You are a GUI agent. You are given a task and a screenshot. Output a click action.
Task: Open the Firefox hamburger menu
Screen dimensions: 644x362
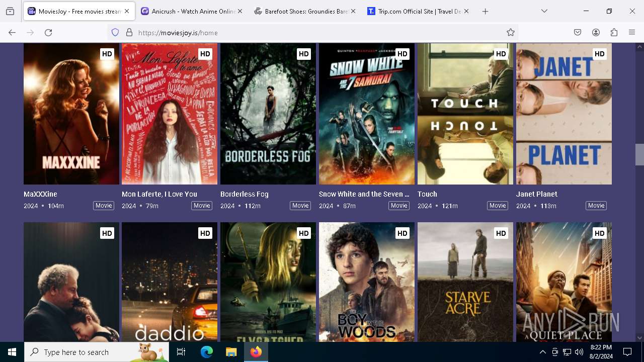tap(632, 33)
